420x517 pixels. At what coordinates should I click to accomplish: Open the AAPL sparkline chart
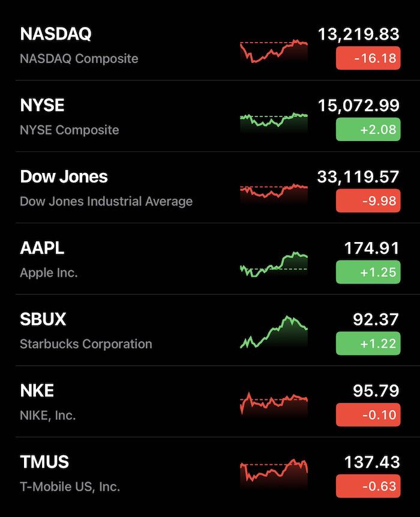tap(274, 264)
